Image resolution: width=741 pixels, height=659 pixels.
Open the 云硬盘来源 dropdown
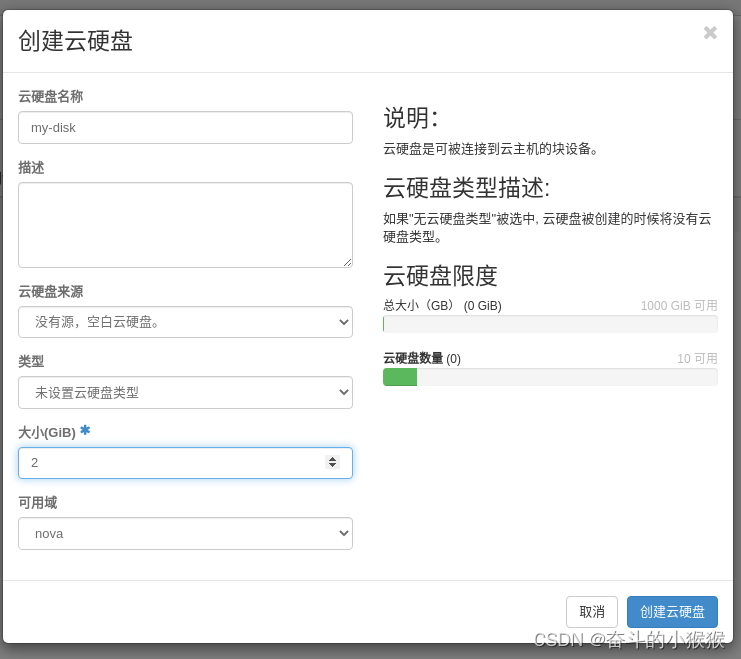pyautogui.click(x=185, y=322)
